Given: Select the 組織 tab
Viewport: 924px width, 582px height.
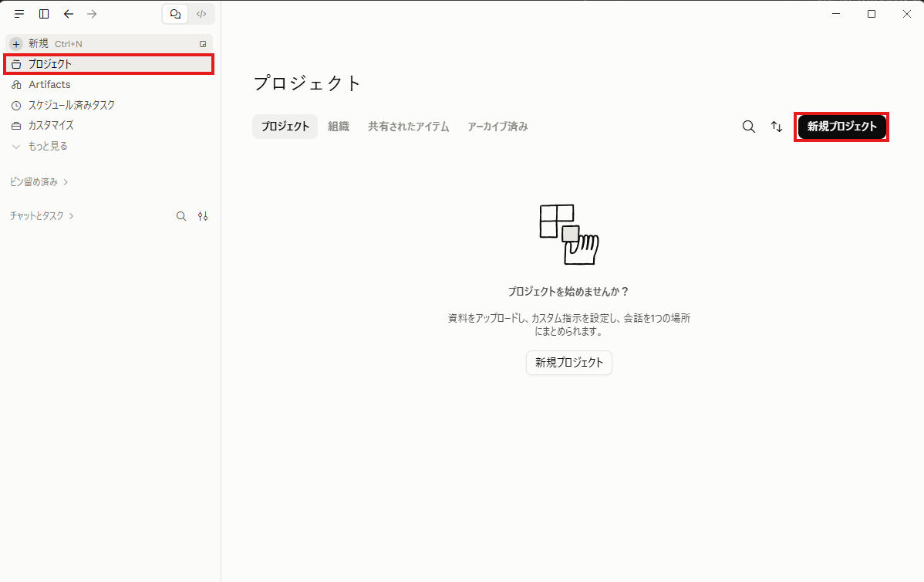Looking at the screenshot, I should [x=339, y=127].
